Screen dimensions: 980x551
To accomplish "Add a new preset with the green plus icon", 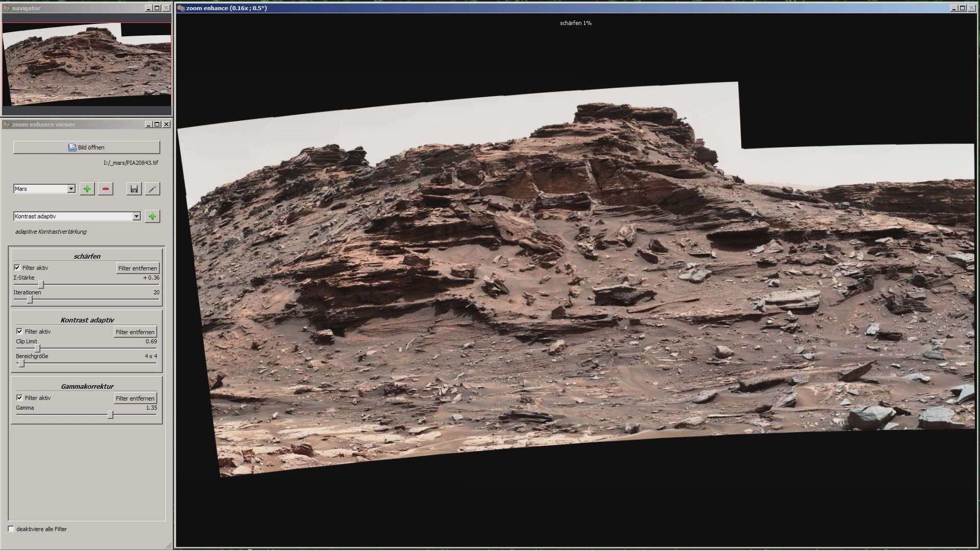I will (x=87, y=189).
